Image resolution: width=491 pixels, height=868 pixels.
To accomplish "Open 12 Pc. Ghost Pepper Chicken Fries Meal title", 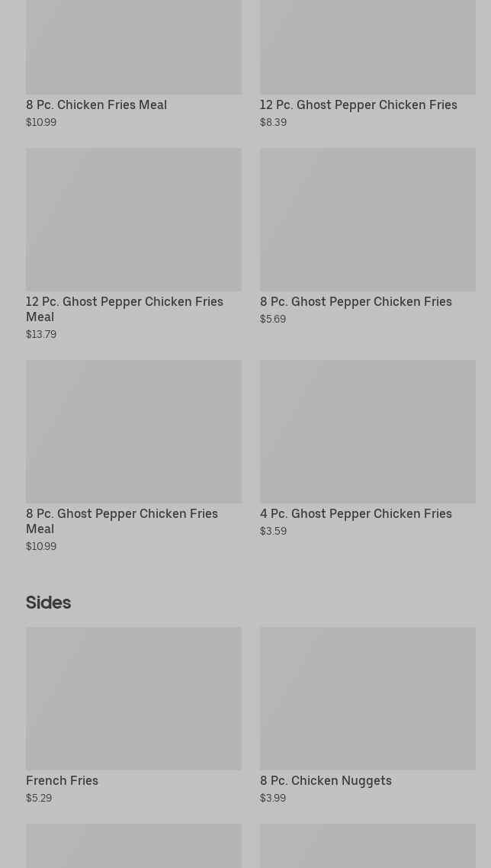I will point(124,309).
